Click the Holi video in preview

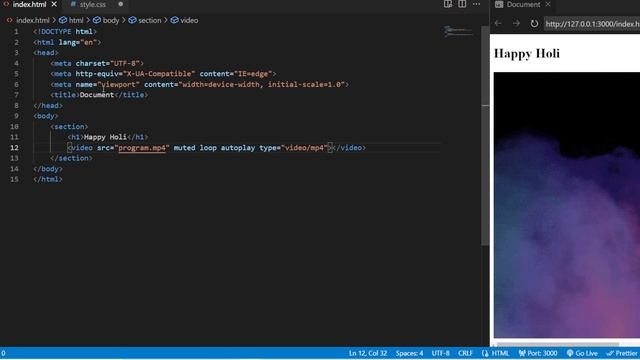point(567,205)
